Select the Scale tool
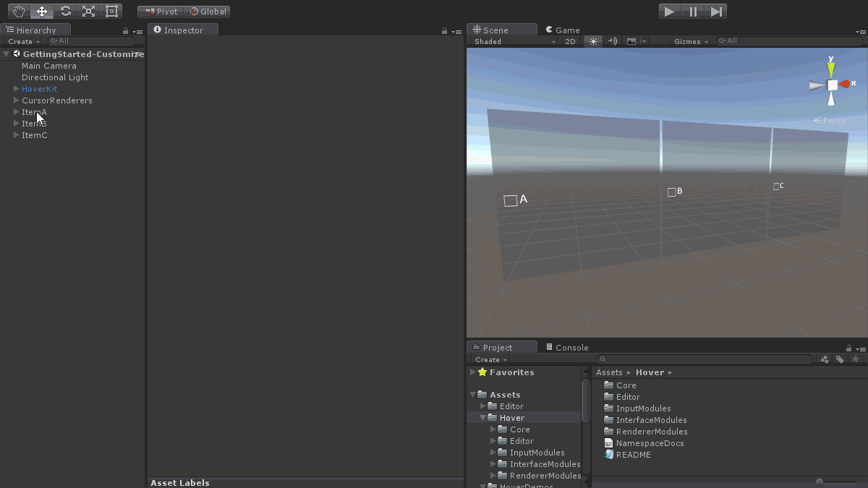This screenshot has height=488, width=868. 88,12
